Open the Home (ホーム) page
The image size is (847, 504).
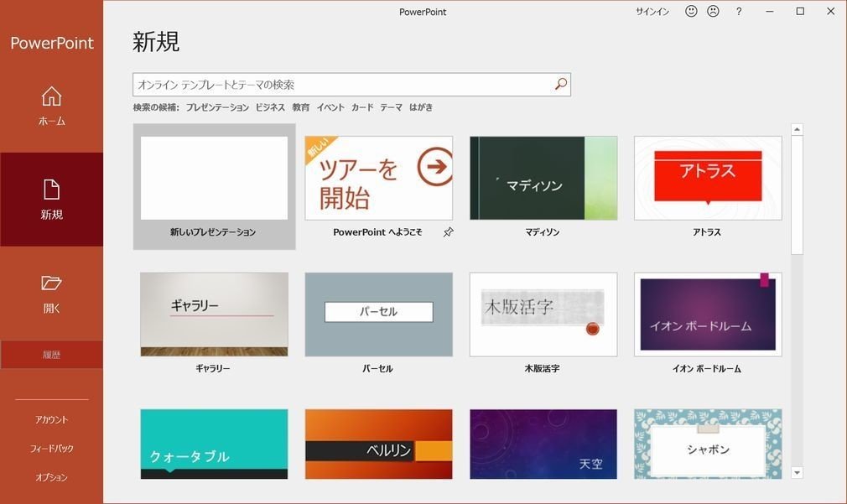pyautogui.click(x=51, y=107)
